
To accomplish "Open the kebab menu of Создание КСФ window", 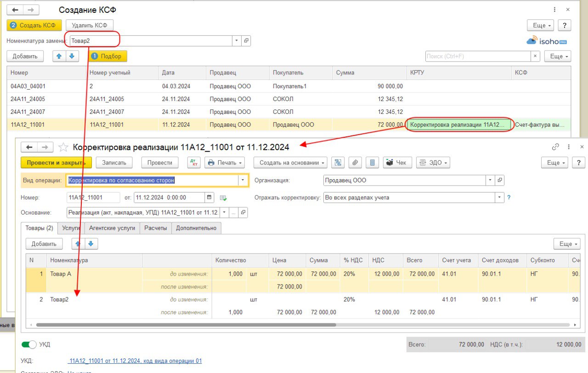I will (555, 9).
